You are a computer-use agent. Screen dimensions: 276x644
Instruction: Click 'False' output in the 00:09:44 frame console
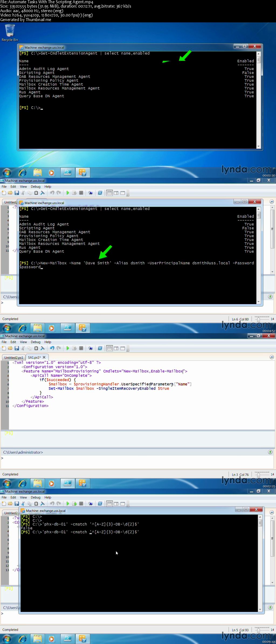point(26,528)
